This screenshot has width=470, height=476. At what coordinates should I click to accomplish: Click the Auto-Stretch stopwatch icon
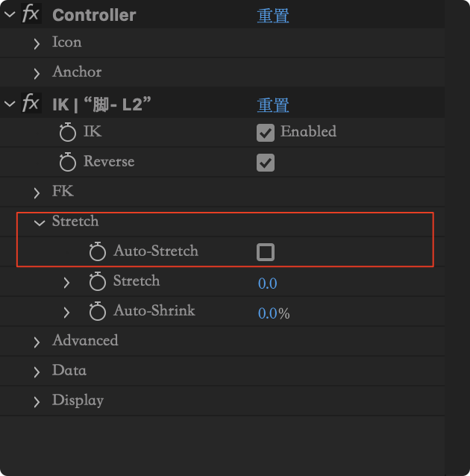point(98,252)
